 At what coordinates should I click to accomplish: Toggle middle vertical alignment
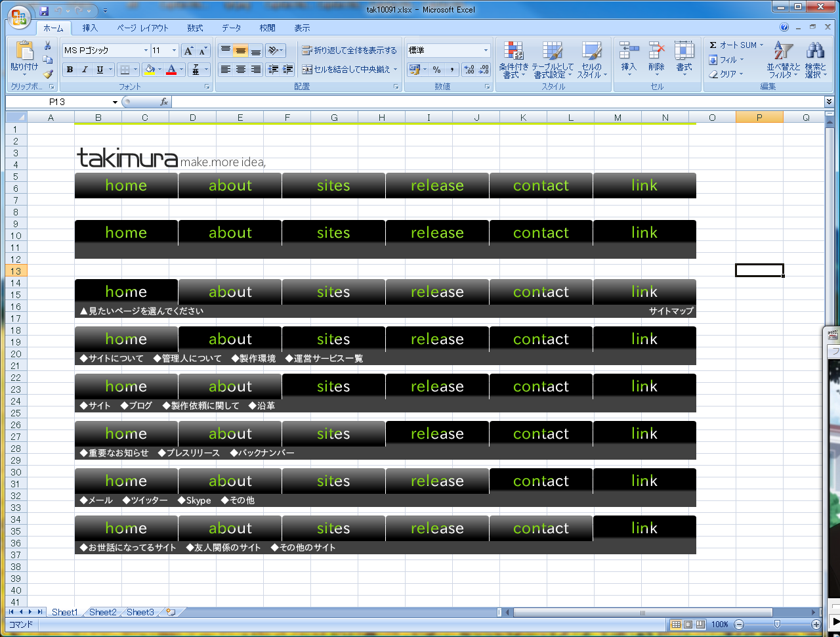point(240,51)
